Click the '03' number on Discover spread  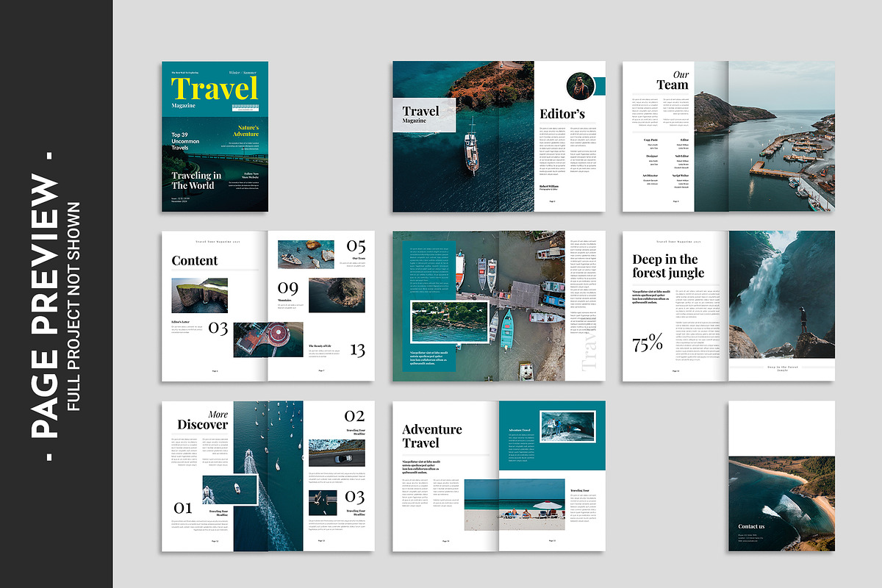(x=354, y=497)
